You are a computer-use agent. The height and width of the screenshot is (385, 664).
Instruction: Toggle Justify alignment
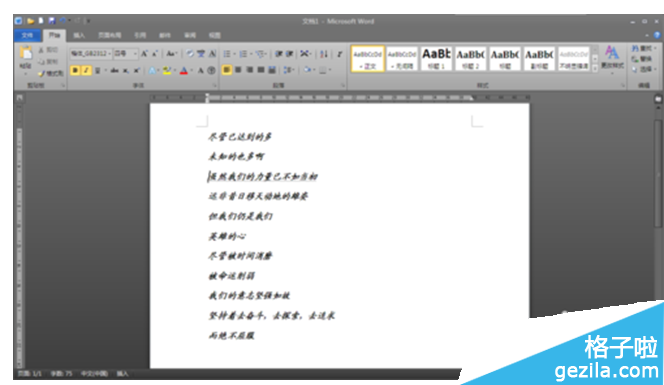[261, 70]
